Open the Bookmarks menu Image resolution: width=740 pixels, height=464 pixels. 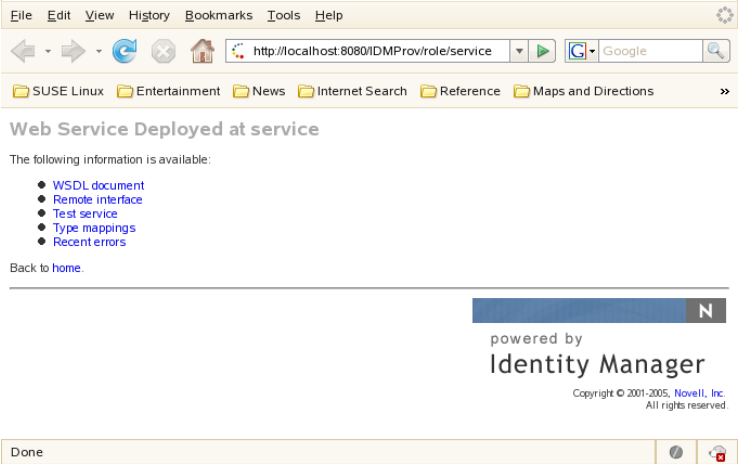219,16
